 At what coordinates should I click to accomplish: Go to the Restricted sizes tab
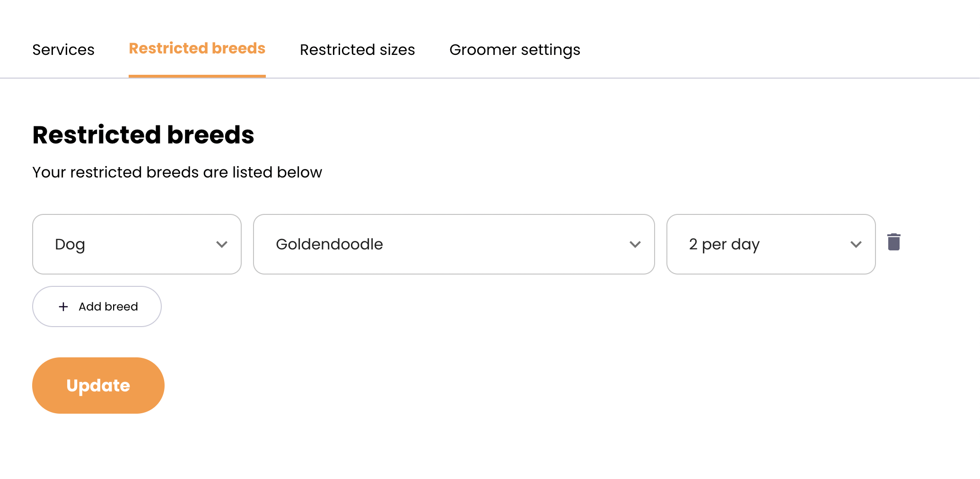click(x=357, y=50)
